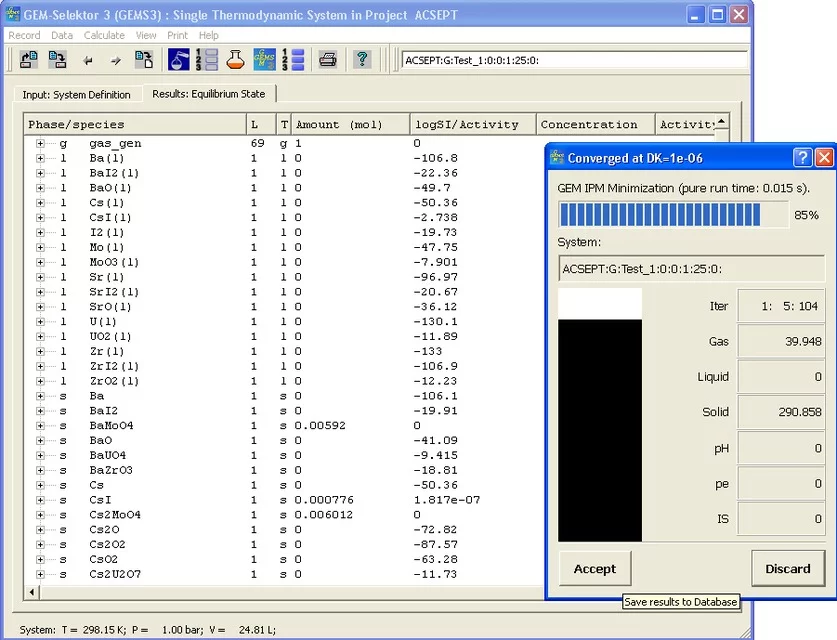Click the IS value field

(x=781, y=518)
